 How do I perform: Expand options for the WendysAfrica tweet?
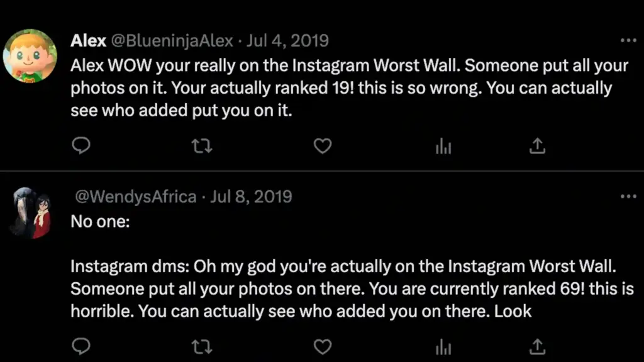point(628,196)
